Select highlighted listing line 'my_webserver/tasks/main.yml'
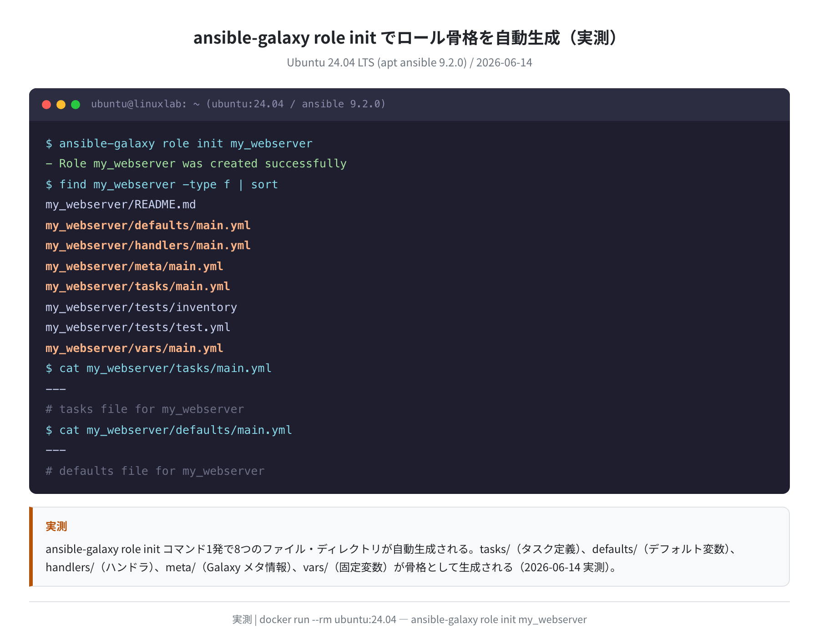Image resolution: width=819 pixels, height=644 pixels. (138, 287)
